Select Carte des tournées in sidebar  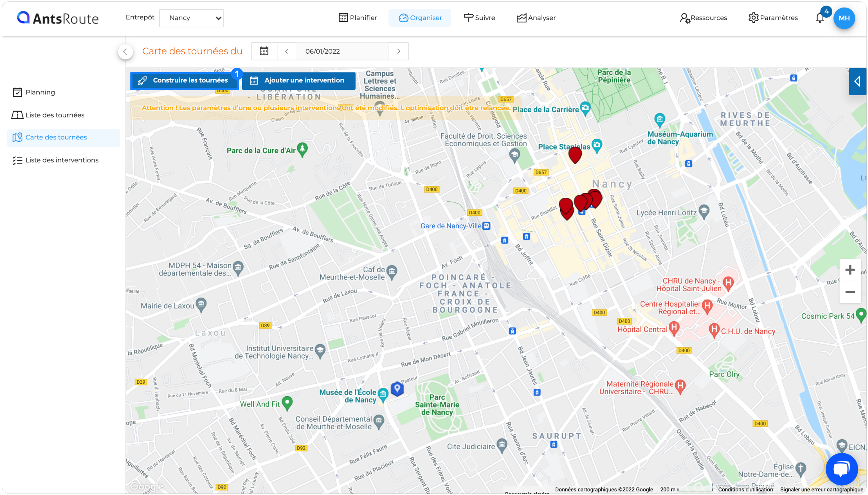[63, 138]
